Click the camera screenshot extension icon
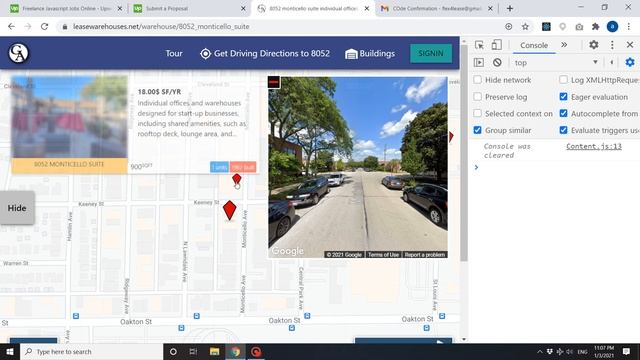The height and width of the screenshot is (360, 640). (x=579, y=27)
